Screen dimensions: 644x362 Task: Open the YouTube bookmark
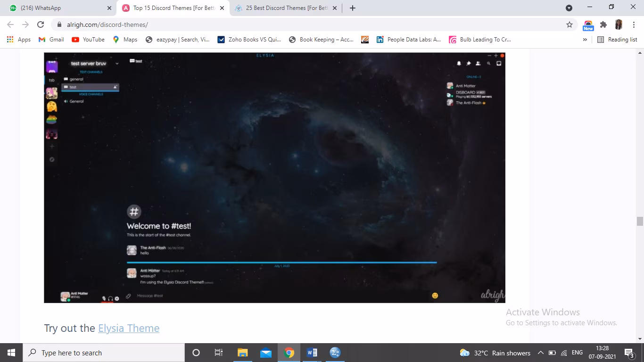click(88, 40)
